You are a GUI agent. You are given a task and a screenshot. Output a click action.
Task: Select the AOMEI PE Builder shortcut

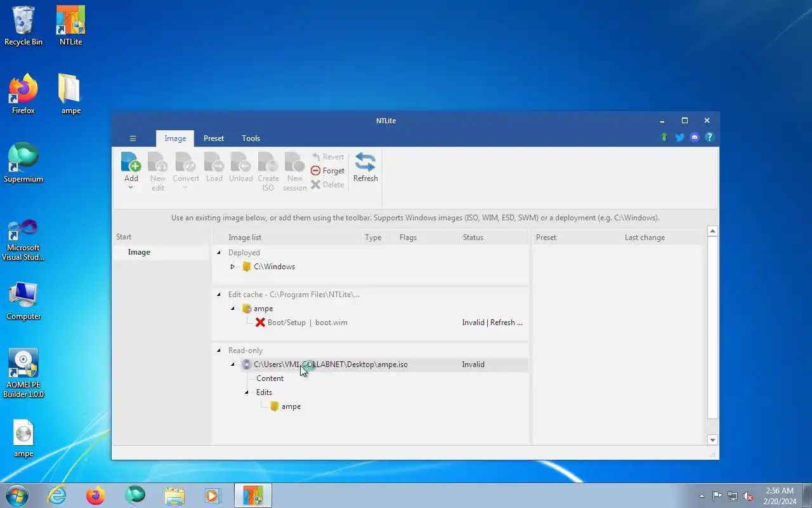pyautogui.click(x=23, y=373)
